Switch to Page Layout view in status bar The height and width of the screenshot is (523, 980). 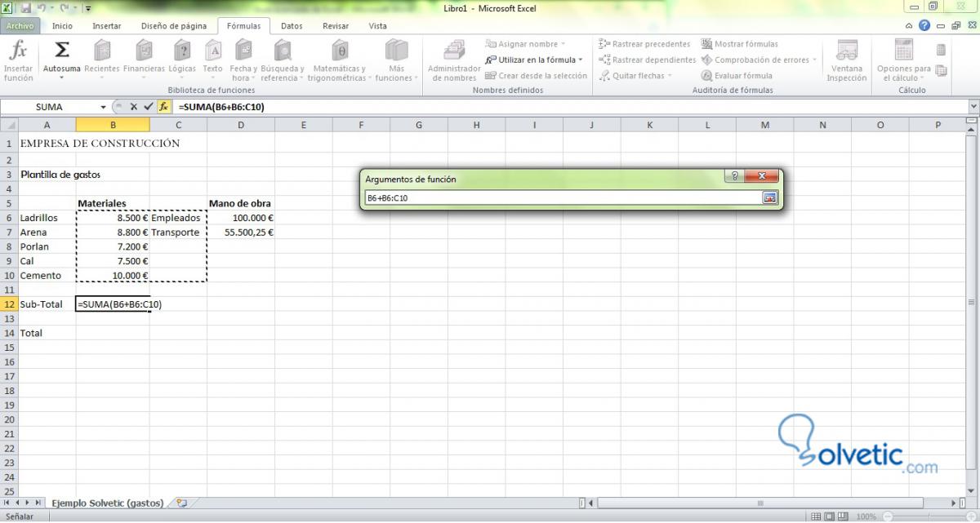click(x=831, y=516)
